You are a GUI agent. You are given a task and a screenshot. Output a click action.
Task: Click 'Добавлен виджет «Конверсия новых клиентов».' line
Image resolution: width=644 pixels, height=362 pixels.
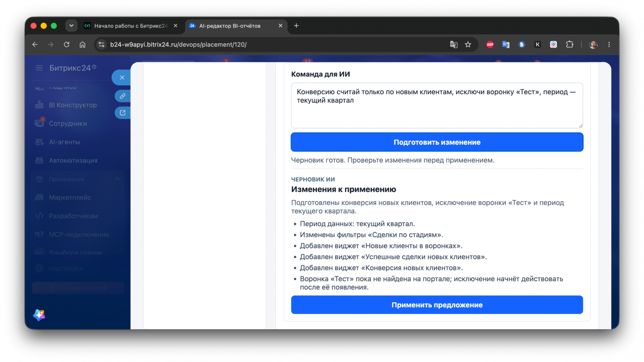pos(381,268)
